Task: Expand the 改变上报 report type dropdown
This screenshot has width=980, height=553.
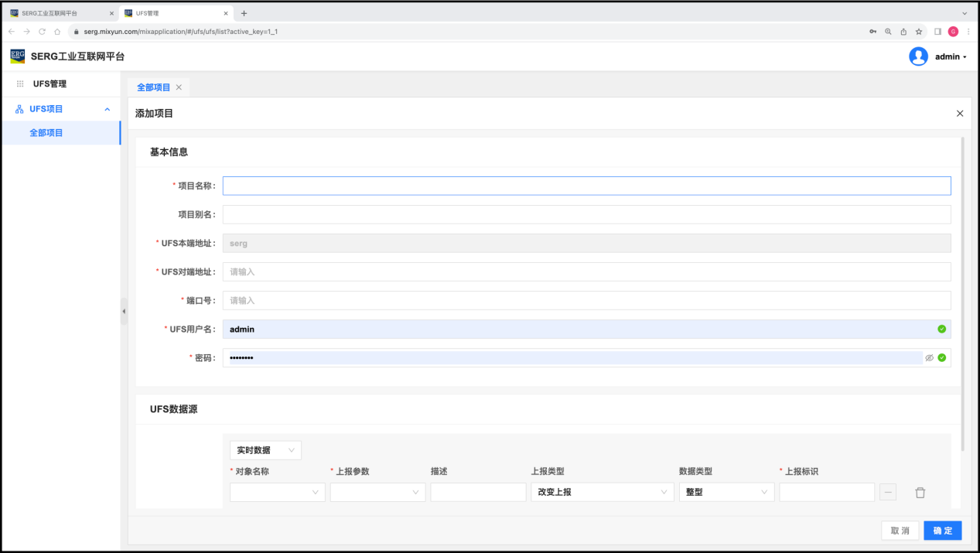Action: (x=601, y=493)
